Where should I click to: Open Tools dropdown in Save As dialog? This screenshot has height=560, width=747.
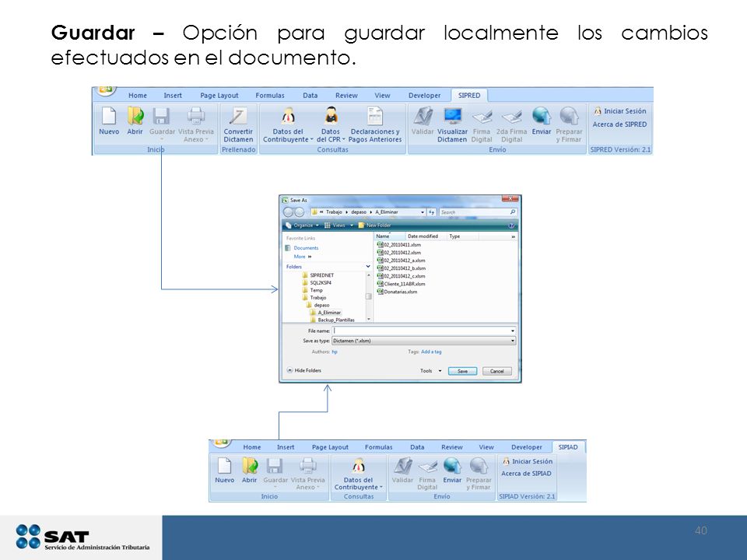[x=430, y=371]
